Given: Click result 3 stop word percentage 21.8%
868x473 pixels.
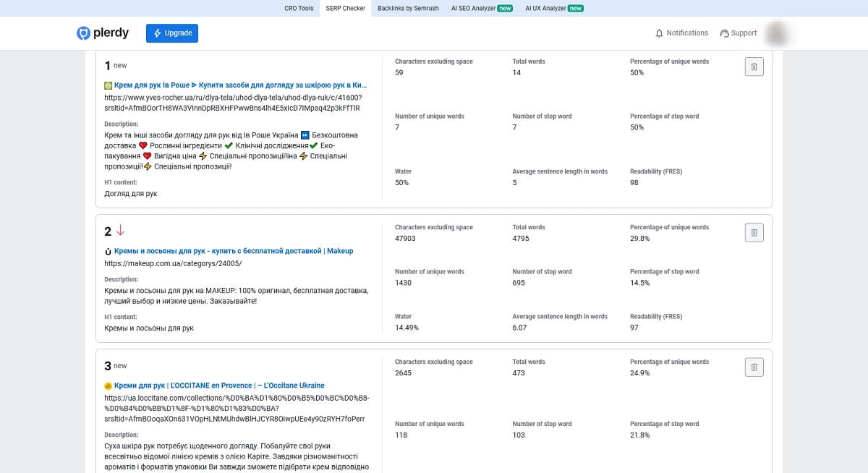Looking at the screenshot, I should 639,435.
